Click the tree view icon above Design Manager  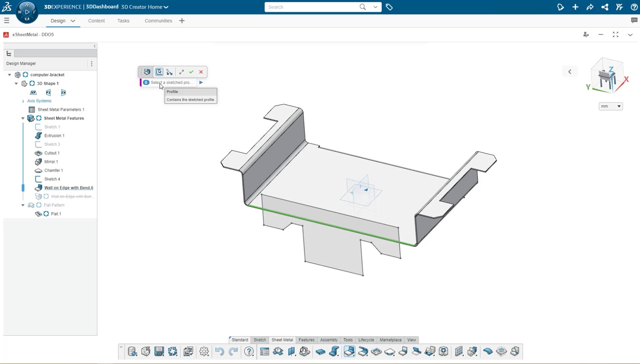point(9,54)
